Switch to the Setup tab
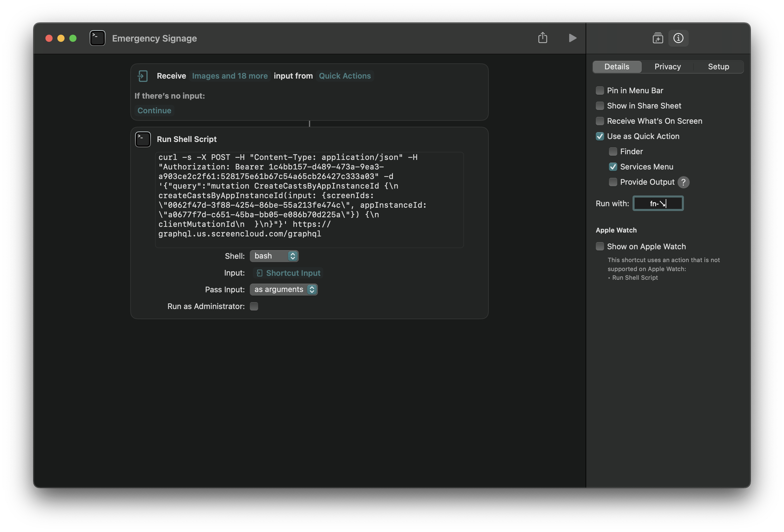The height and width of the screenshot is (532, 784). point(718,66)
